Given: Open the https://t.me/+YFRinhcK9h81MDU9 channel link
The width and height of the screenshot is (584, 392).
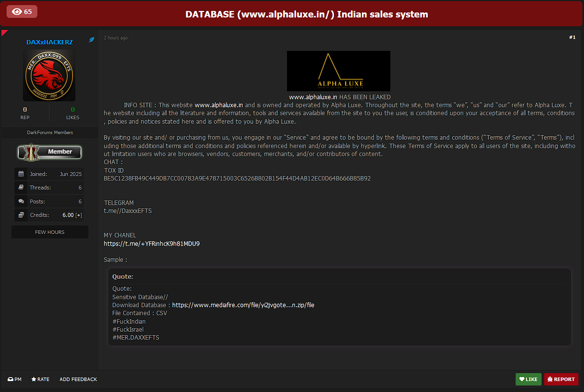Looking at the screenshot, I should click(x=152, y=244).
